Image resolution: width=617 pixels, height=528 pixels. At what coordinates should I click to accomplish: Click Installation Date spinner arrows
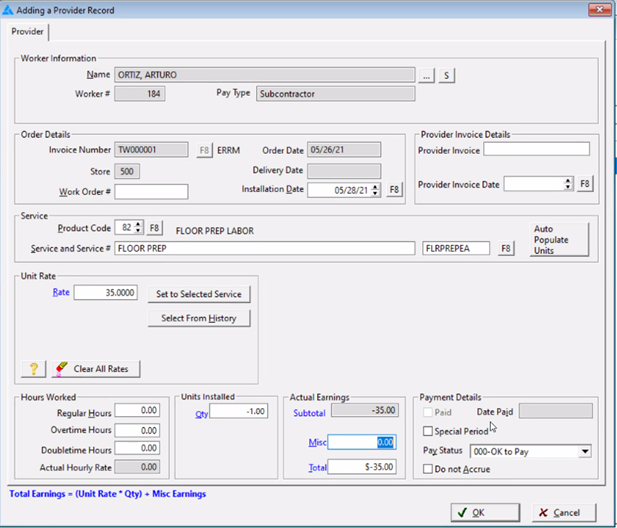376,189
